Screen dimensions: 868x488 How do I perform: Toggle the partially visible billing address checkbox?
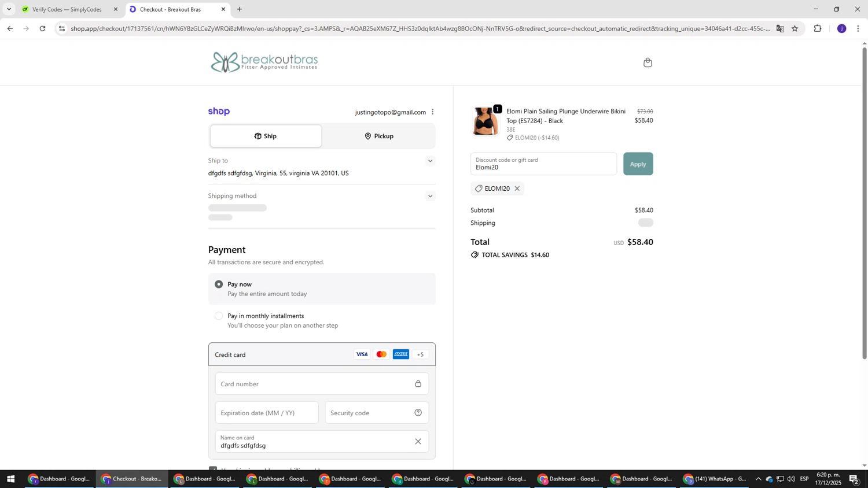[x=212, y=468]
